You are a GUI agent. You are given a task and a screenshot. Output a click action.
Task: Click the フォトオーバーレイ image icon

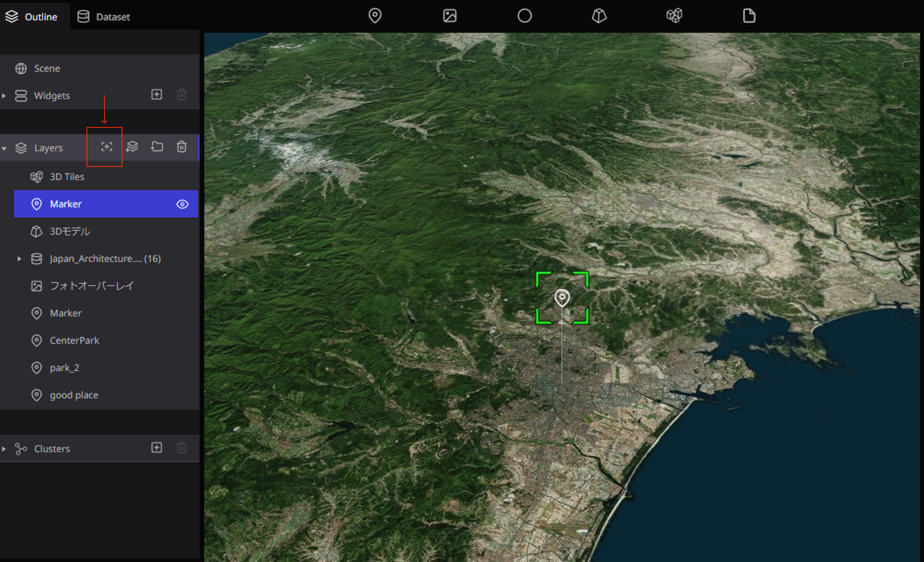36,286
